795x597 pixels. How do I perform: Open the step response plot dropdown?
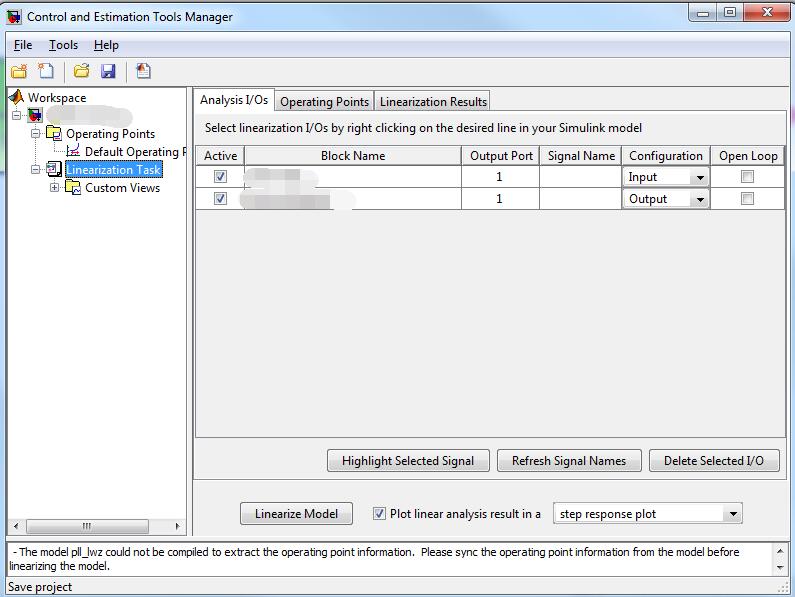[733, 514]
